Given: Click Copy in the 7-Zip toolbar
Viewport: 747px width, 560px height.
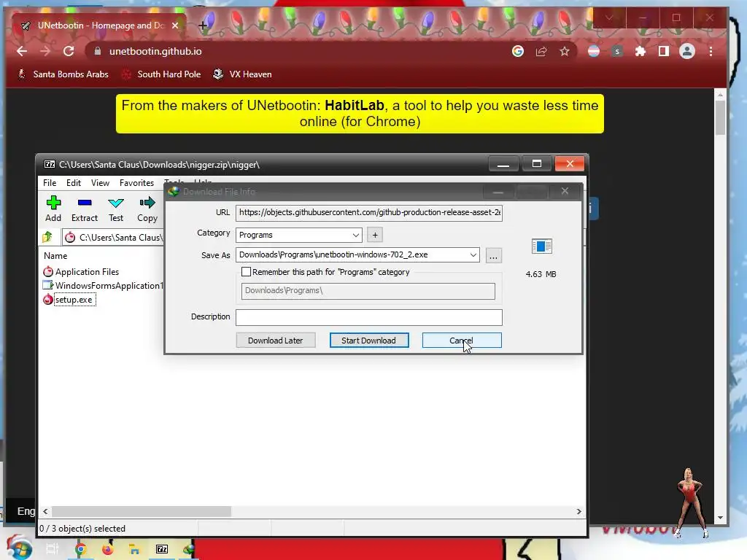Looking at the screenshot, I should click(x=147, y=209).
